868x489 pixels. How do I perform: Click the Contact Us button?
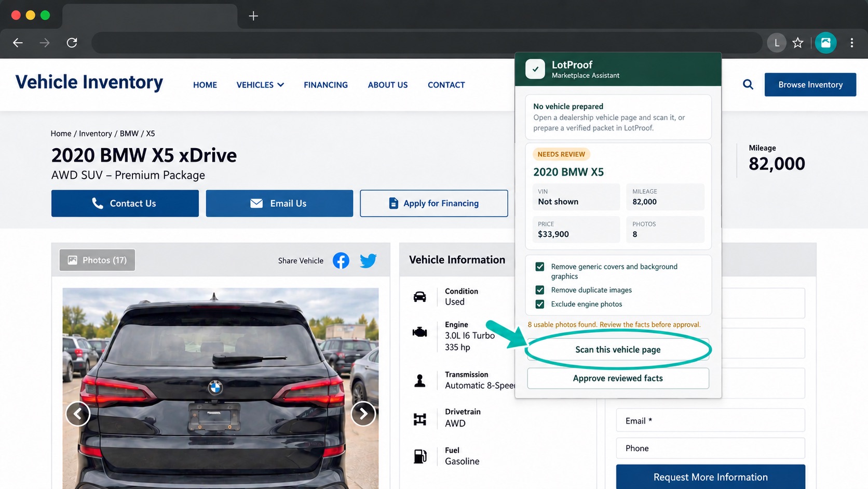click(125, 203)
